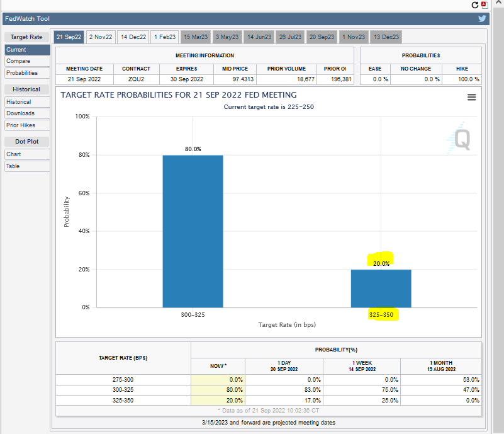Click the 196,381 prior OI cell
Screen dimensions: 504x434
pyautogui.click(x=335, y=79)
